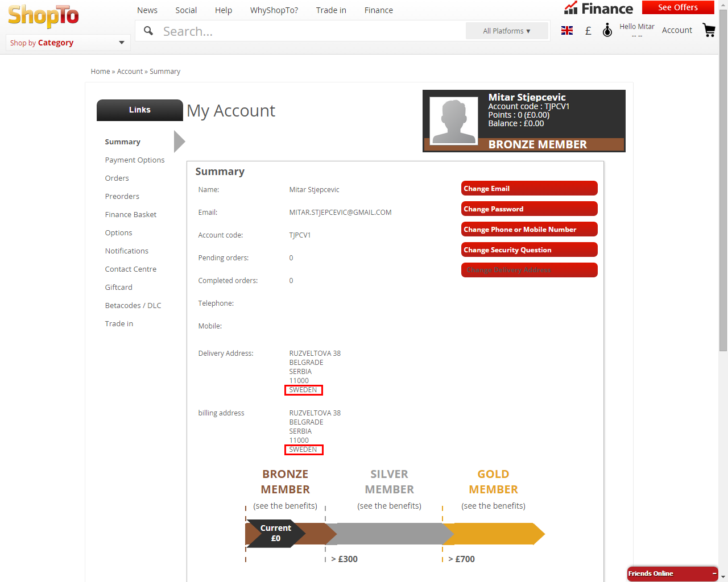Viewport: 728px width, 582px height.
Task: Open the Help menu
Action: click(224, 10)
